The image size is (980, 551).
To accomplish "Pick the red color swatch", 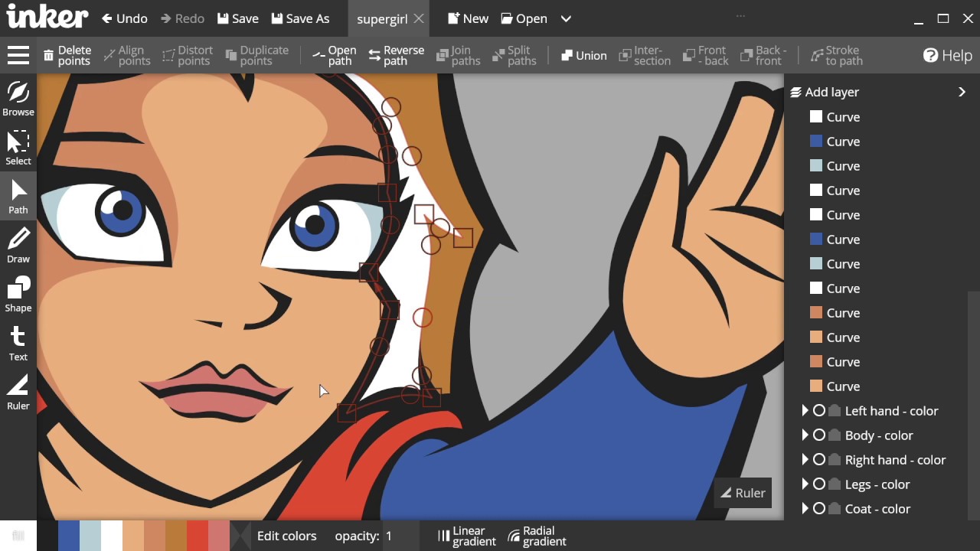I will (x=198, y=536).
